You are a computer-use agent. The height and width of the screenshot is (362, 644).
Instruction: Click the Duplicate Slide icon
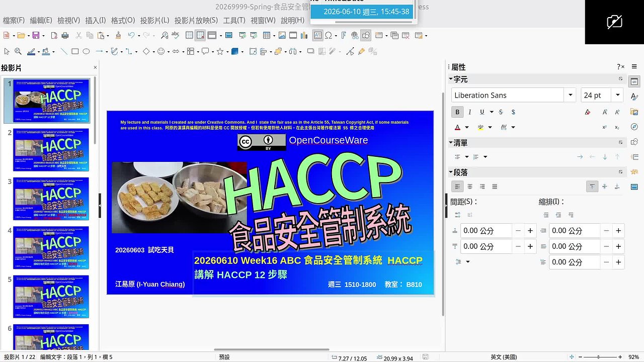394,35
